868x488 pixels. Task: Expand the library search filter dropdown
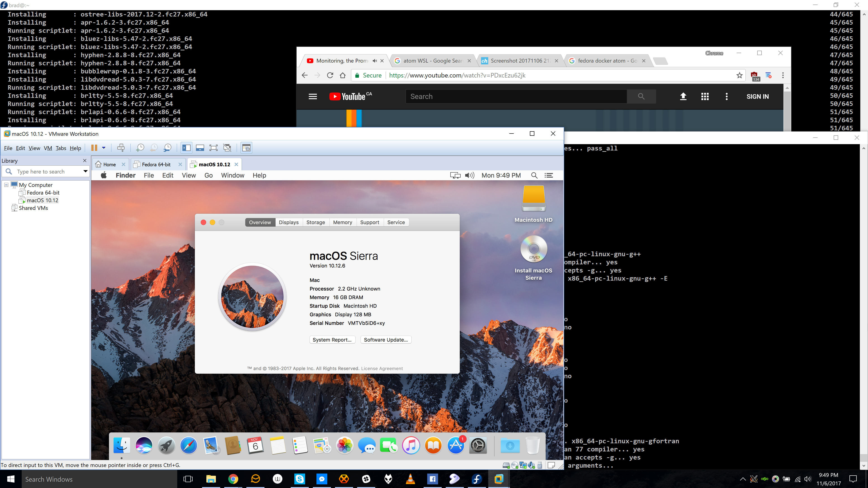tap(85, 171)
